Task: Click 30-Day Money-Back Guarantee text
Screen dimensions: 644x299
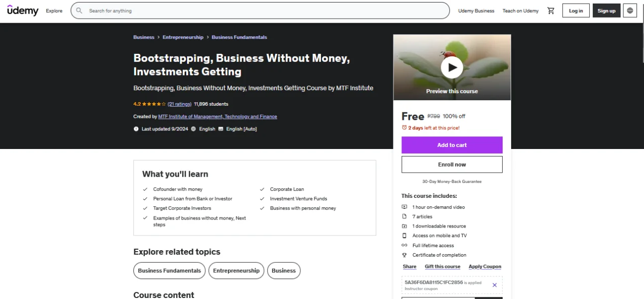Action: (452, 181)
